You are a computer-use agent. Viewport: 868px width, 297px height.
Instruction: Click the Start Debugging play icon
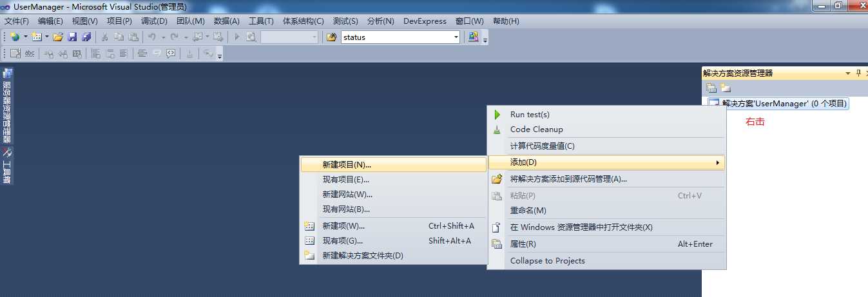click(237, 37)
